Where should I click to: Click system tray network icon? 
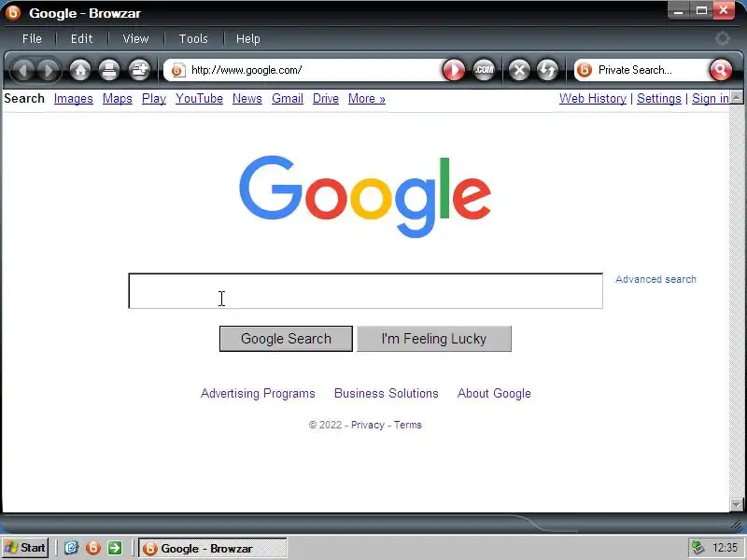click(x=698, y=548)
